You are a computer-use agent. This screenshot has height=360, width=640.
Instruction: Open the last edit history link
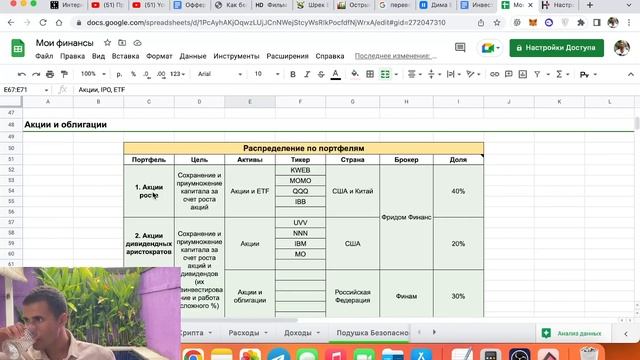(395, 56)
